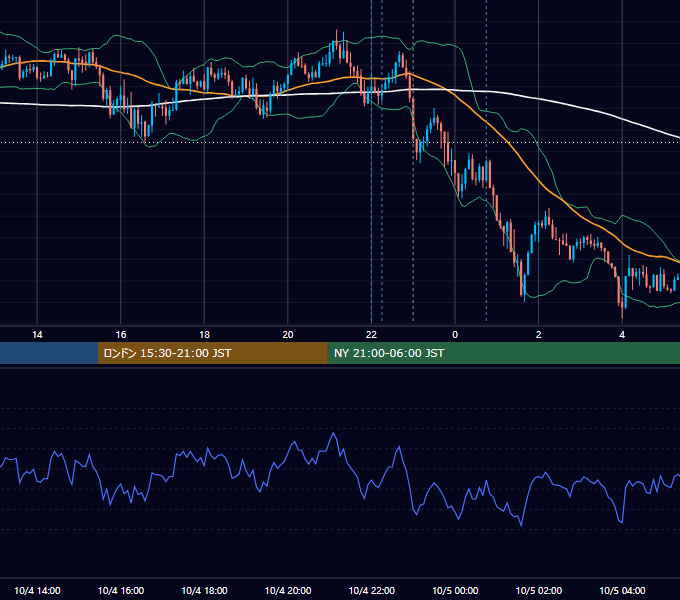Click the London 15:30-21:00 JST session bar
This screenshot has height=600, width=680.
(x=212, y=353)
